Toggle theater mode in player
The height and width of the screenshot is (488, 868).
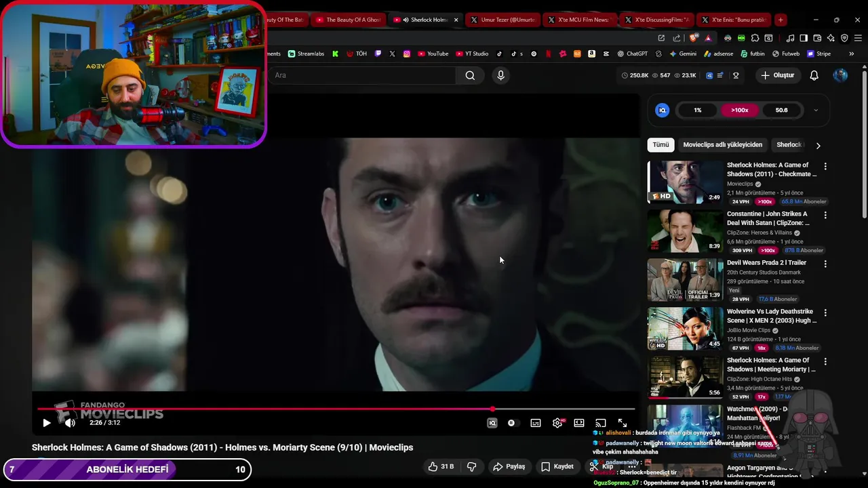point(579,423)
